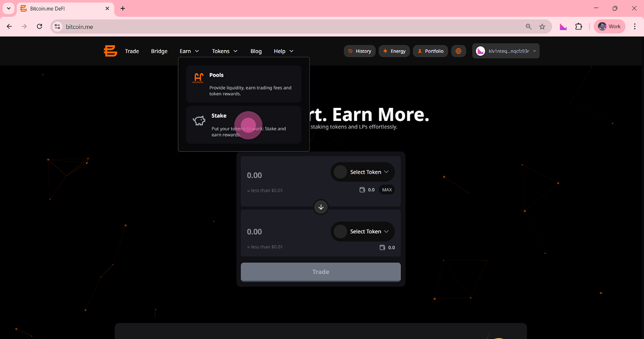The image size is (644, 339).
Task: Click the globe language icon
Action: pyautogui.click(x=458, y=51)
